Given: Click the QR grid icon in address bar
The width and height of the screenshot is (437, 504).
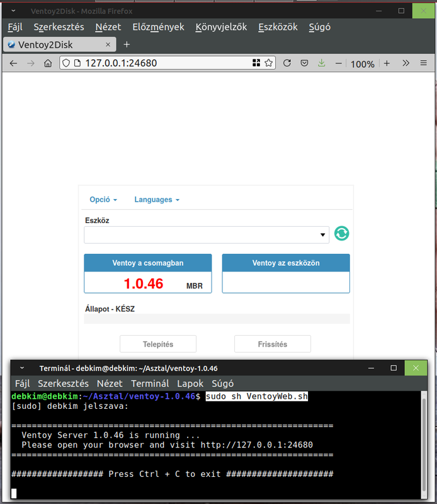Looking at the screenshot, I should (256, 62).
